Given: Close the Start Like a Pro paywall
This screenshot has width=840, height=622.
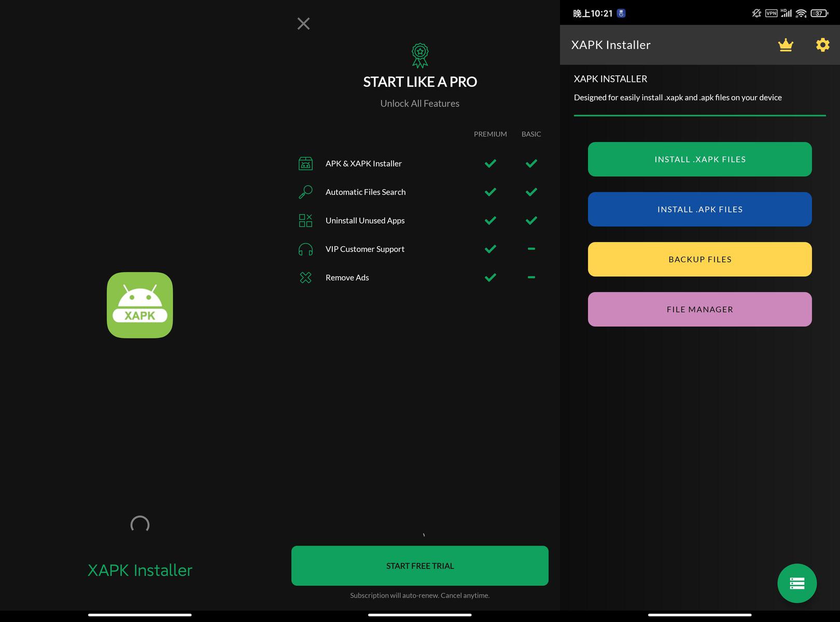Looking at the screenshot, I should pos(303,23).
